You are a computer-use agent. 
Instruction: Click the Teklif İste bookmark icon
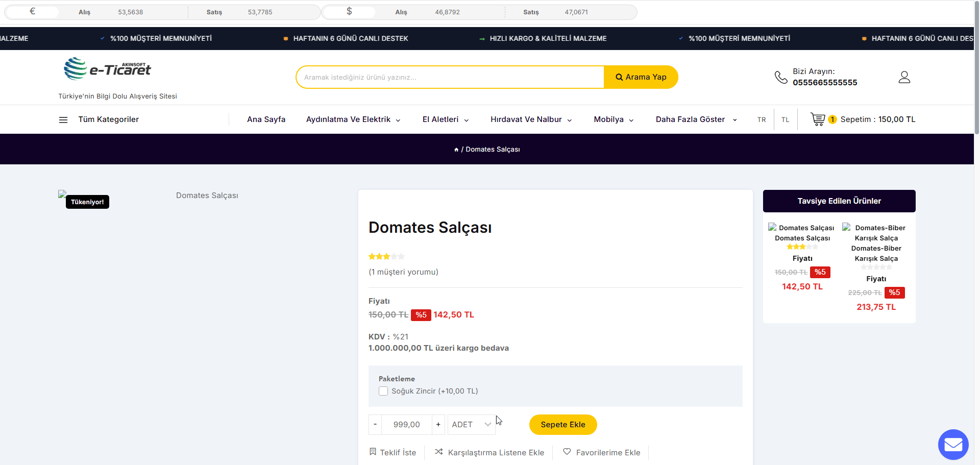373,452
